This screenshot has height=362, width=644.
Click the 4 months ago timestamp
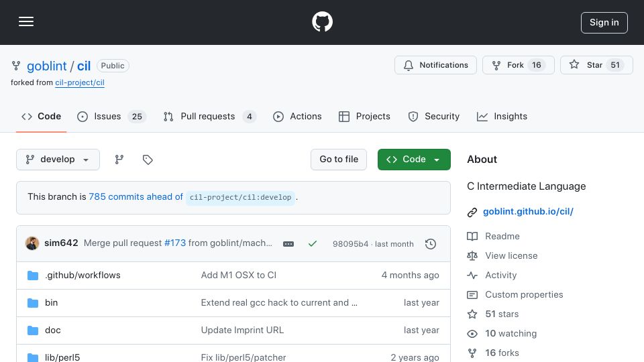(x=410, y=276)
